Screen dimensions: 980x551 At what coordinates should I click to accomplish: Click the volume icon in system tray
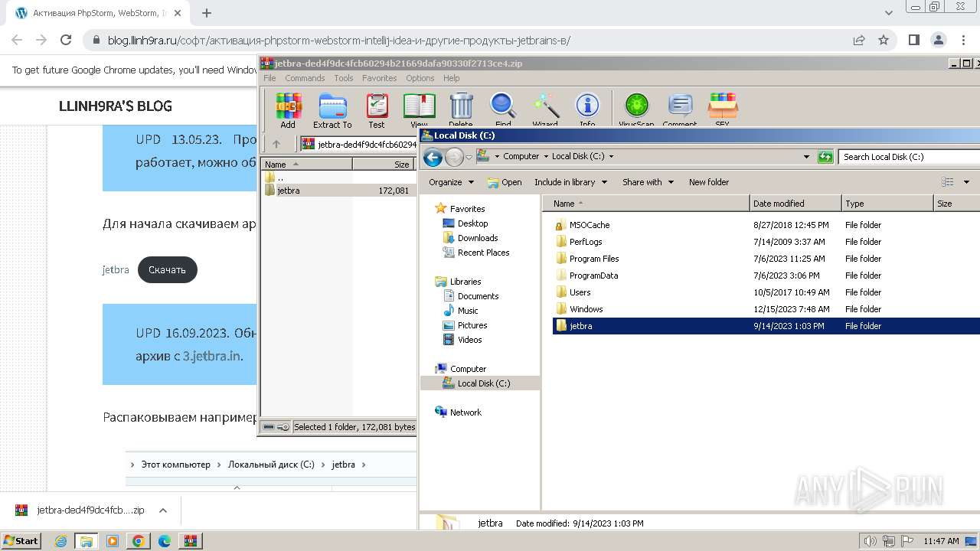[870, 541]
